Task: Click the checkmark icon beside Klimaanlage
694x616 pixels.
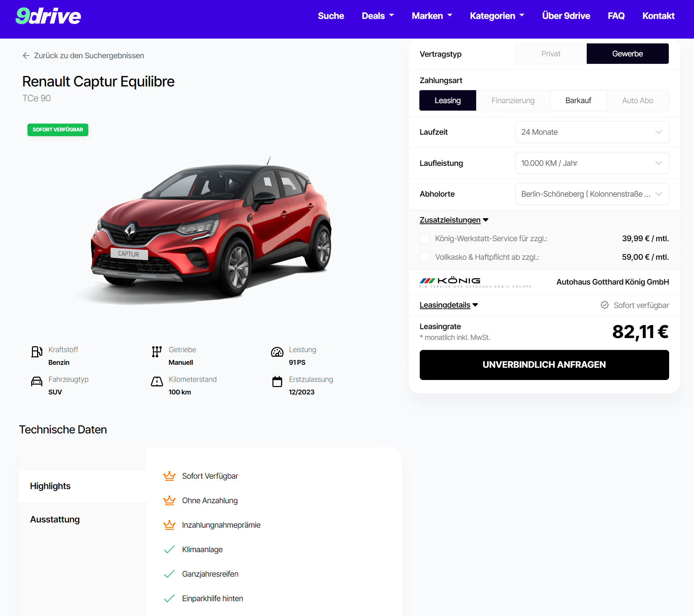Action: tap(169, 549)
